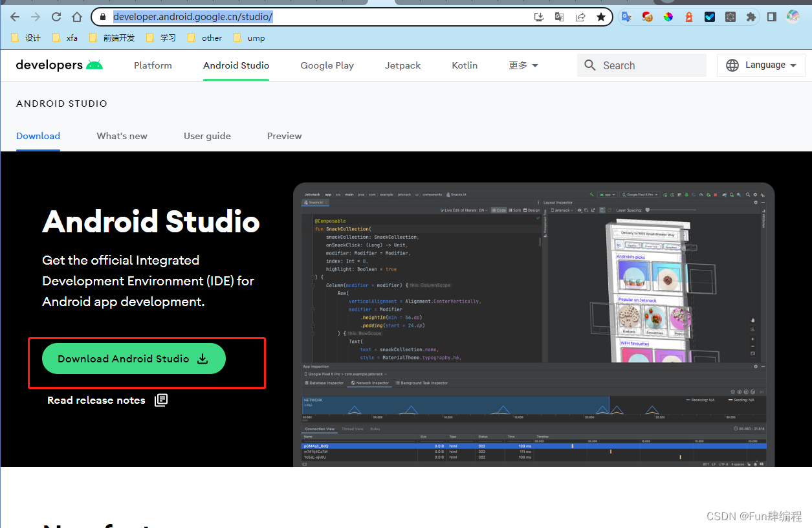Open the 前端开发 bookmark folder
The width and height of the screenshot is (812, 528).
point(111,38)
